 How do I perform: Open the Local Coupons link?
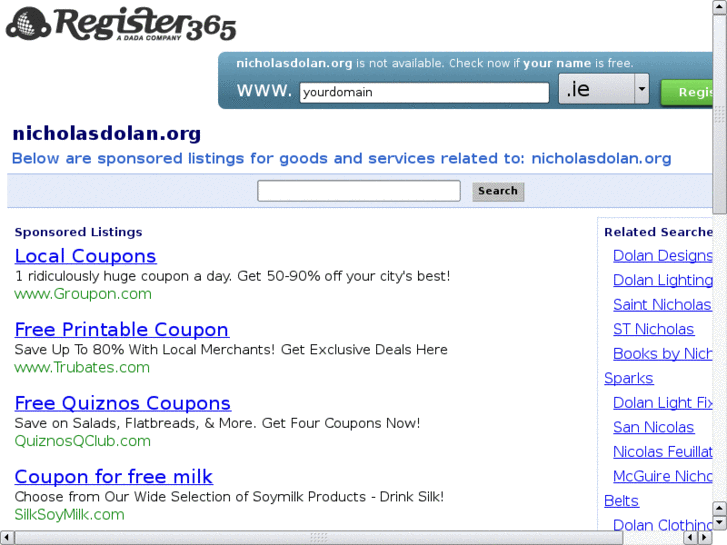pos(85,256)
